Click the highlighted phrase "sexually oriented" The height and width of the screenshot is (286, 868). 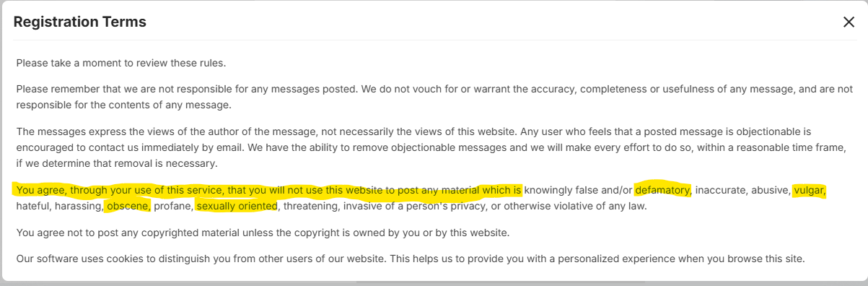click(237, 207)
